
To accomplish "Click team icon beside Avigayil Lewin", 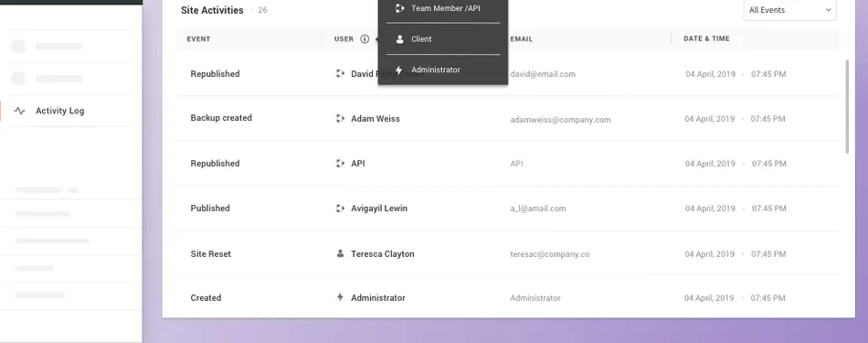I will point(340,209).
